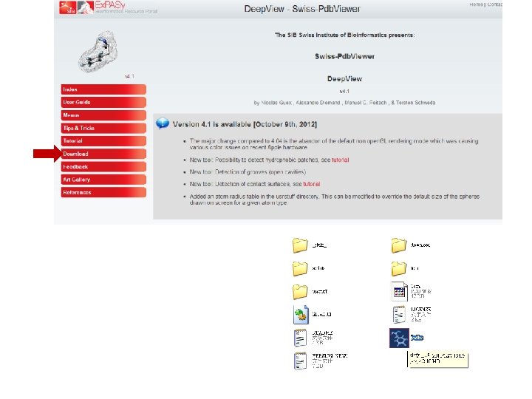Select the download folder
The image size is (532, 399).
click(x=411, y=245)
